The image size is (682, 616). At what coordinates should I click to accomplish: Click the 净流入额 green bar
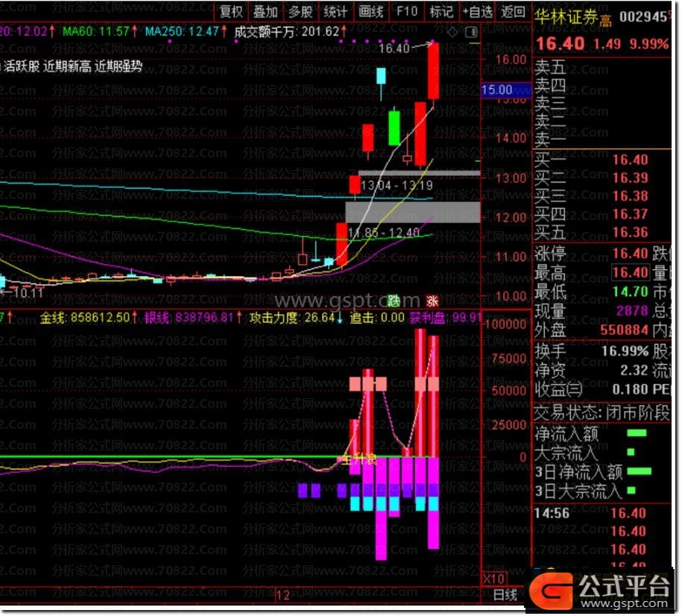click(637, 433)
